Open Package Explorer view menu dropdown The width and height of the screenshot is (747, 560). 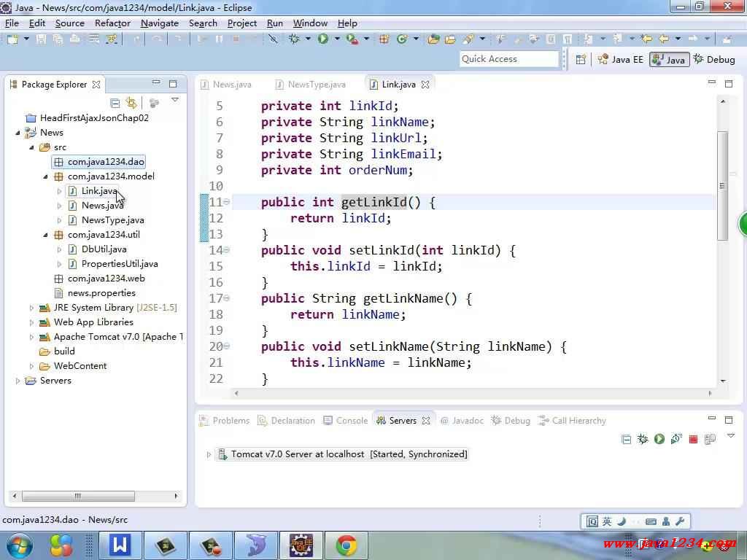tap(175, 101)
